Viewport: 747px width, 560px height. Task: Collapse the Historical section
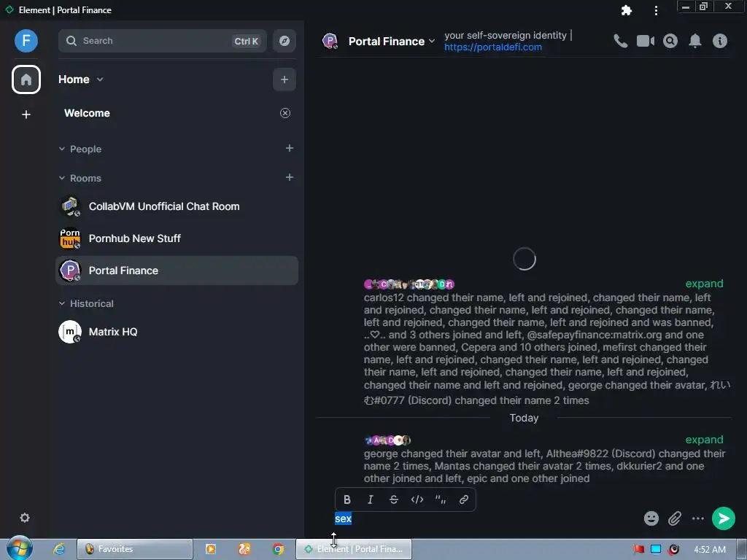tap(62, 303)
